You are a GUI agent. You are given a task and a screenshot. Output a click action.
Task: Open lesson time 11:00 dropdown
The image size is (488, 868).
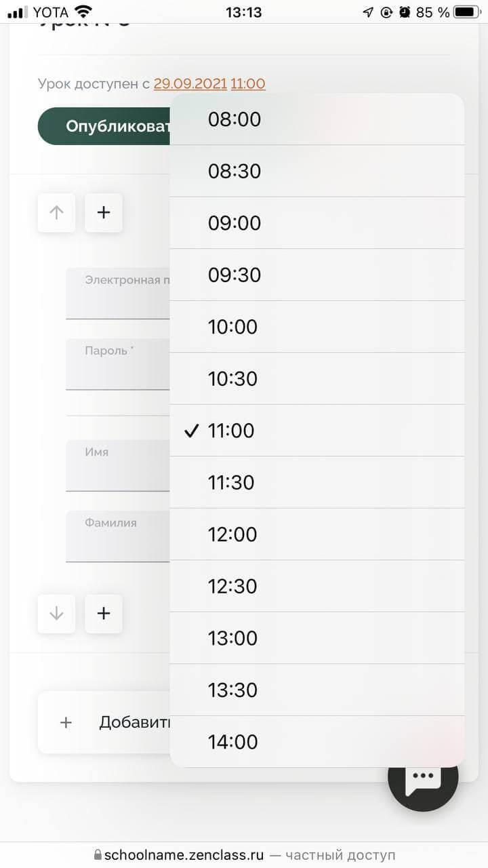248,84
